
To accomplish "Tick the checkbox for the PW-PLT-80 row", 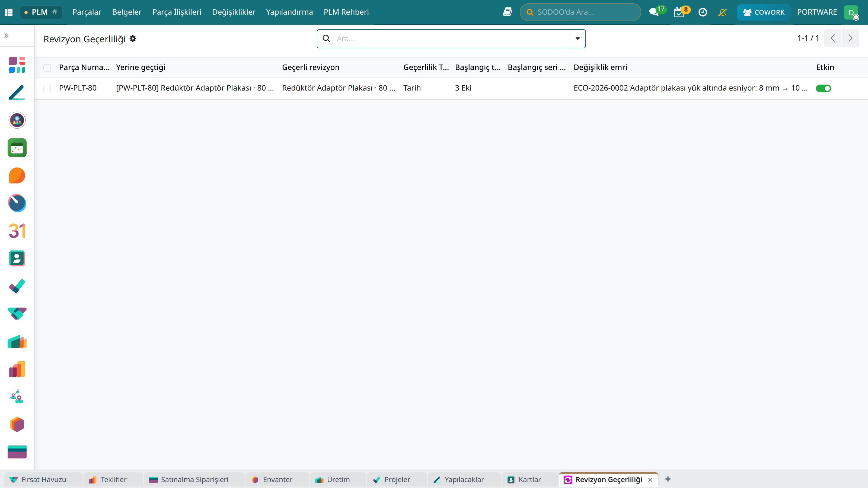I will pyautogui.click(x=47, y=88).
